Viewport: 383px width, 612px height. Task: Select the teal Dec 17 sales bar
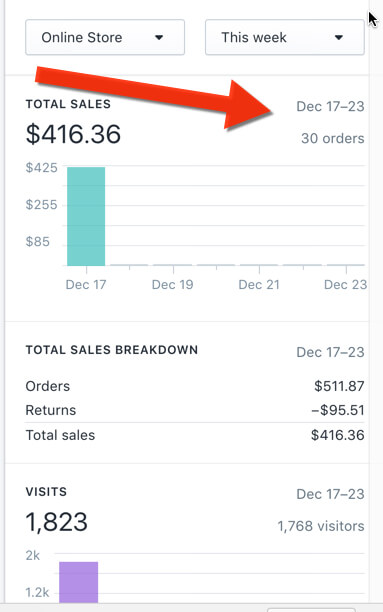pos(86,216)
